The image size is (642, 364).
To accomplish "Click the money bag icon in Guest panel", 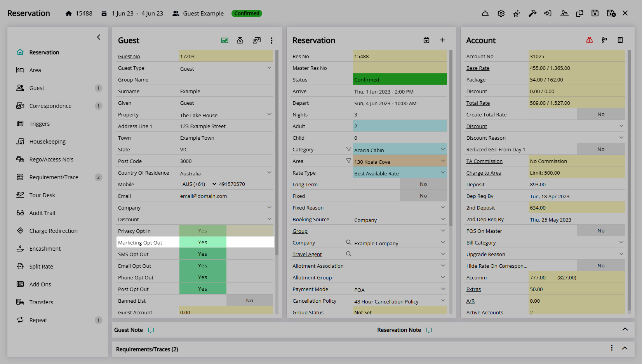I will tap(240, 40).
